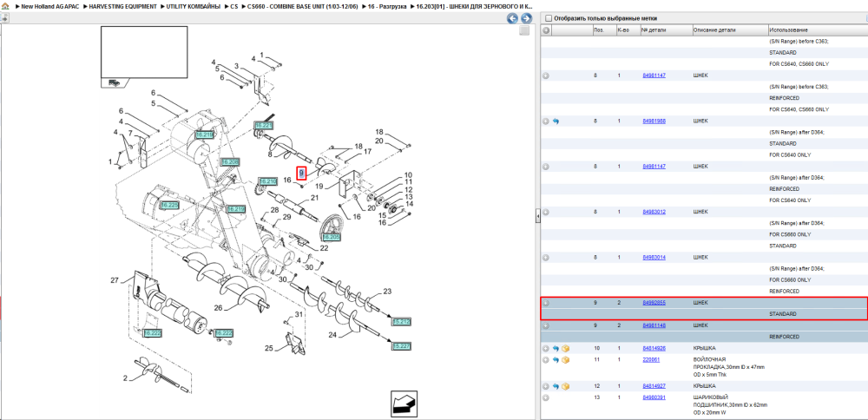Sort by 'Использование' column header
868x420 pixels.
817,30
